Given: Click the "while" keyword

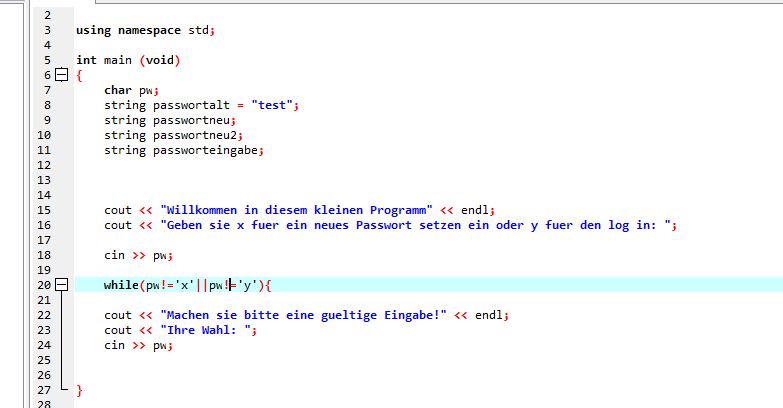Looking at the screenshot, I should pos(121,285).
